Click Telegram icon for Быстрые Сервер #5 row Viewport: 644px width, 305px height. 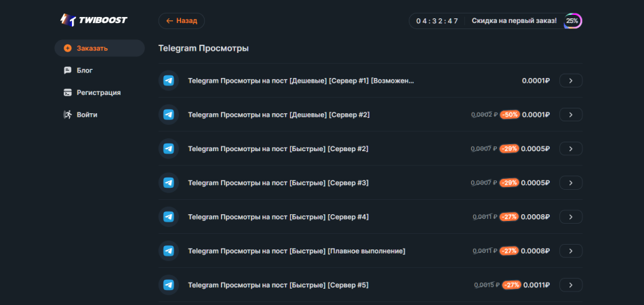tap(168, 285)
